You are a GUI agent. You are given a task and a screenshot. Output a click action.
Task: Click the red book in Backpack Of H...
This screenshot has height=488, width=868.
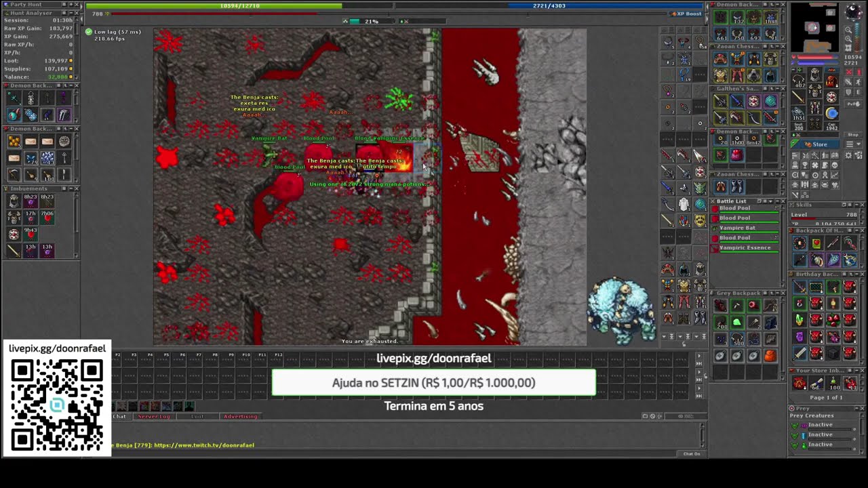[x=818, y=243]
